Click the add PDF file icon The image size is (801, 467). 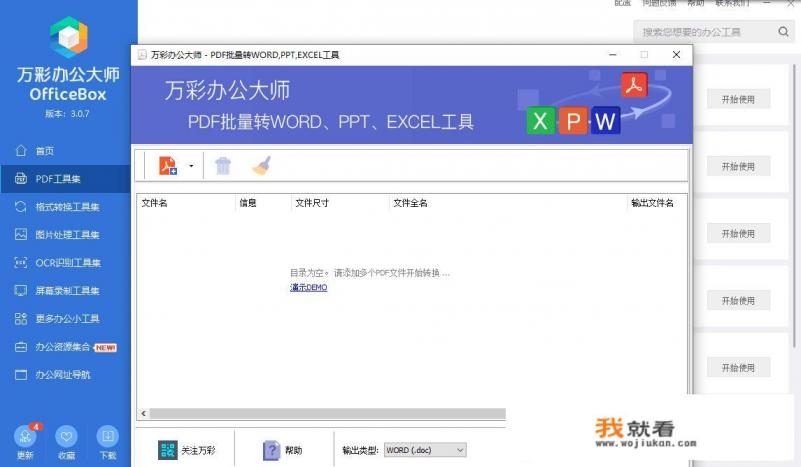coord(167,166)
